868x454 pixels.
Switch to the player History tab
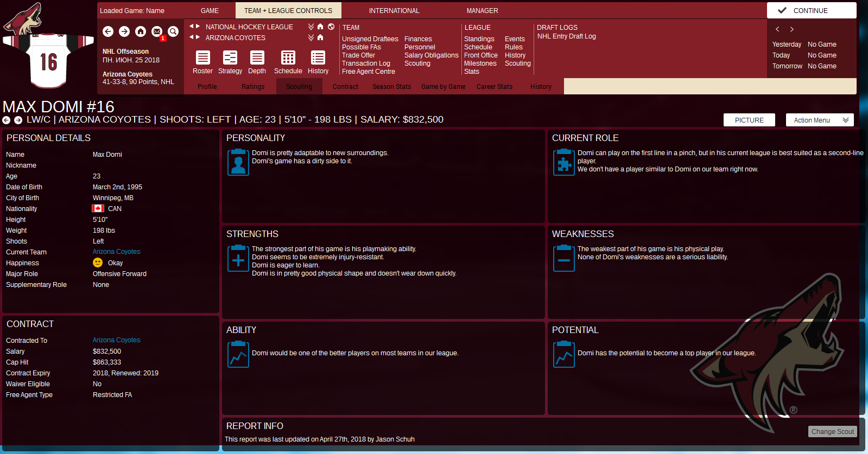tap(541, 86)
